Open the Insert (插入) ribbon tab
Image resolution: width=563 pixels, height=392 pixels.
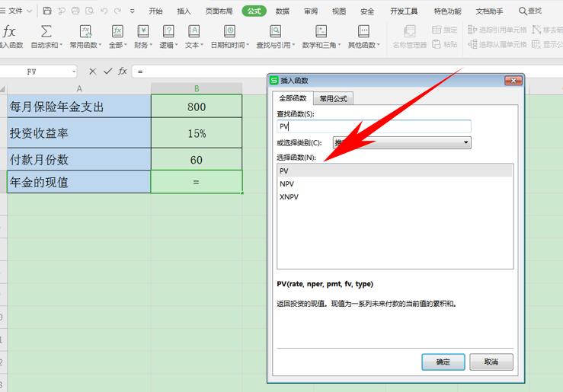pyautogui.click(x=184, y=11)
